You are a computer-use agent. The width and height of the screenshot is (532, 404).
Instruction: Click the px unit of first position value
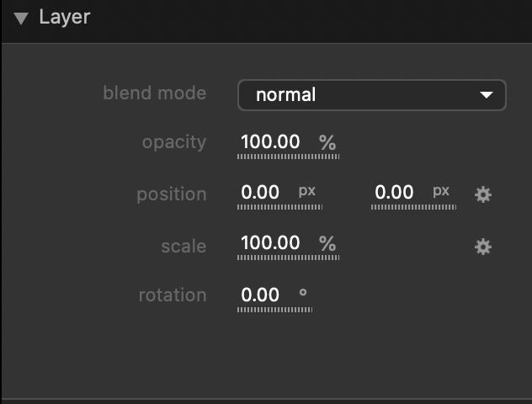(x=307, y=191)
